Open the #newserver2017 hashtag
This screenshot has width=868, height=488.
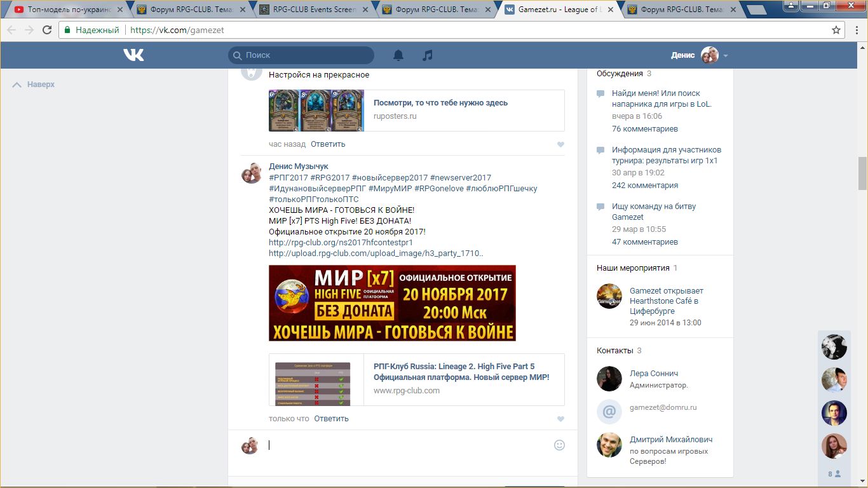click(x=461, y=178)
